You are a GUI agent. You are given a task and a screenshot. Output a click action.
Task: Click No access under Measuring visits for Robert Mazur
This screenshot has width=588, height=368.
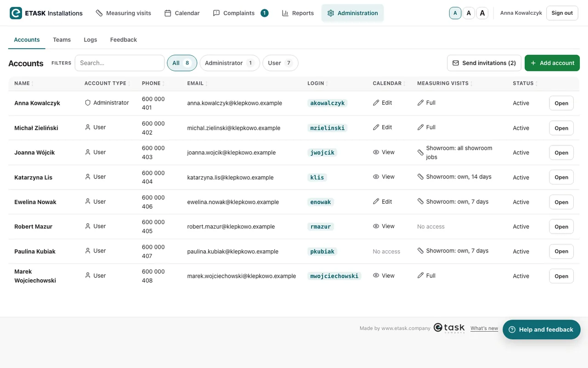(x=431, y=226)
